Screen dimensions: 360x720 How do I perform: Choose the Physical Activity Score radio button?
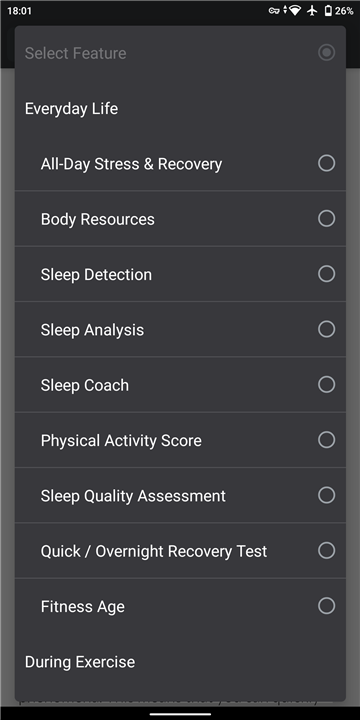pos(326,440)
